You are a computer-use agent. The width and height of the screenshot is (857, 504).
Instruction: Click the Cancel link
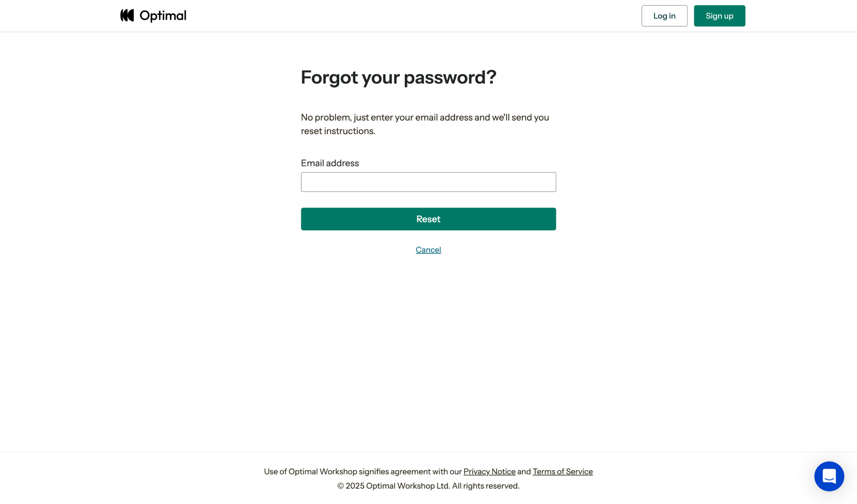pos(428,250)
